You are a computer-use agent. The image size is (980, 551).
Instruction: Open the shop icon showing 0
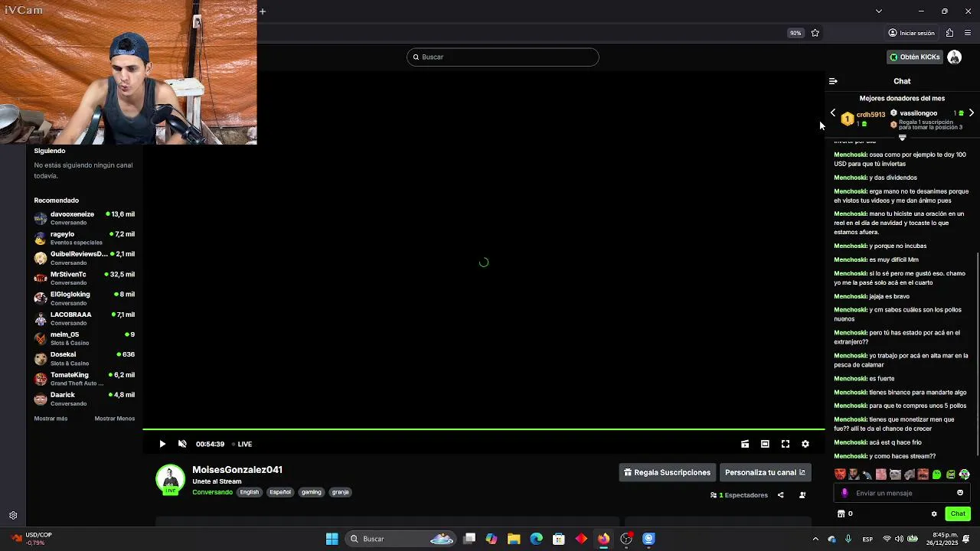[845, 514]
